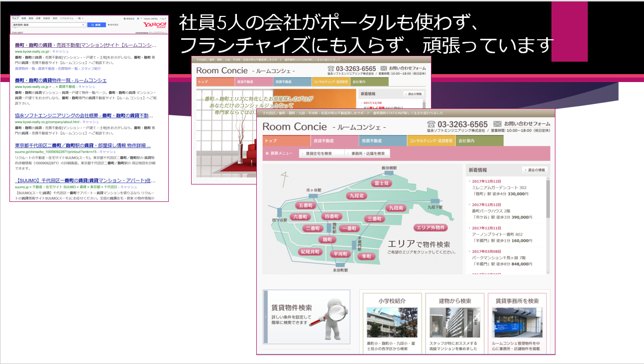Click the 建物から検索 thumbnail card

(x=454, y=323)
